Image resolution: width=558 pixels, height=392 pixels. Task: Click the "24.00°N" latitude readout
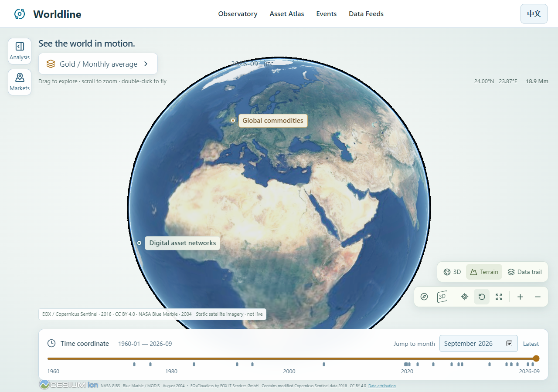click(x=484, y=81)
